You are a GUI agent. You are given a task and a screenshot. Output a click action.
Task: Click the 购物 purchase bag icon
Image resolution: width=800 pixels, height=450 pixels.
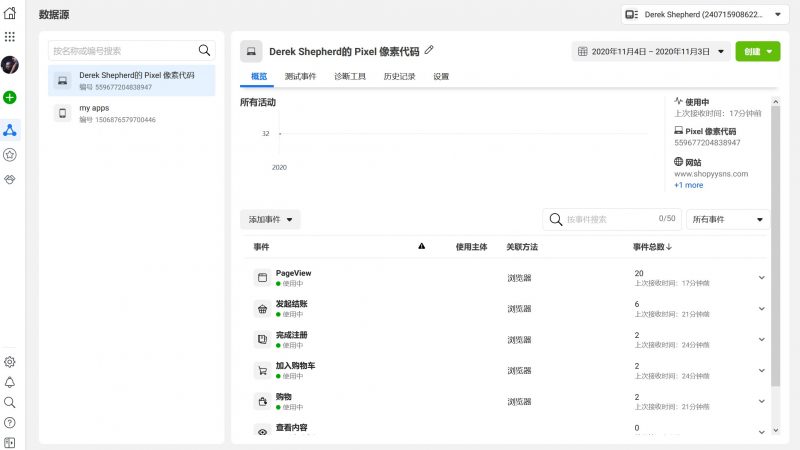(x=262, y=402)
